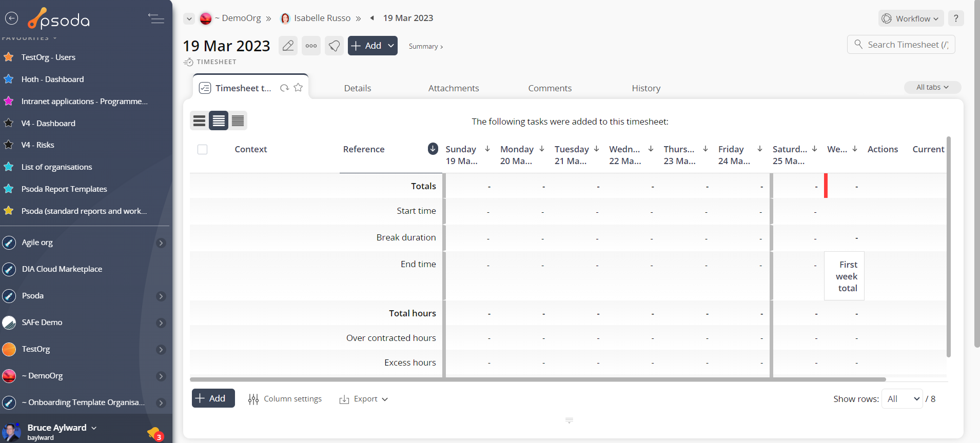
Task: Switch to the History tab
Action: [646, 88]
